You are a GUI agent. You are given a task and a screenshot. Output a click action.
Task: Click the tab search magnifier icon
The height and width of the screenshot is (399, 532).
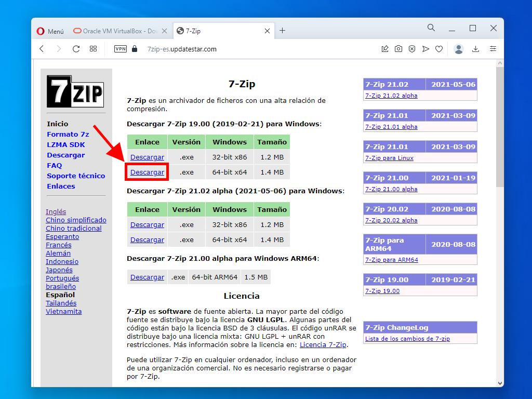(x=431, y=28)
